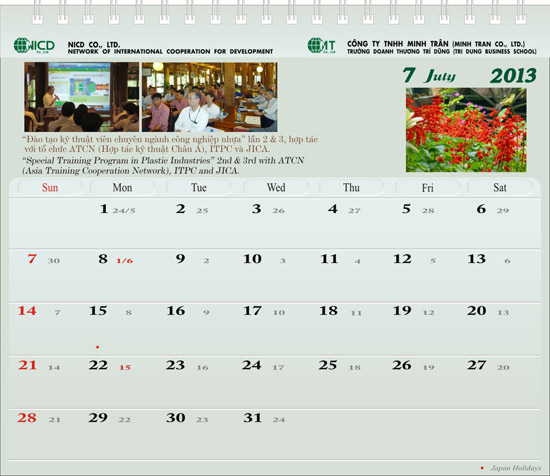The width and height of the screenshot is (550, 476).
Task: Select the Wed column header
Action: tap(276, 188)
